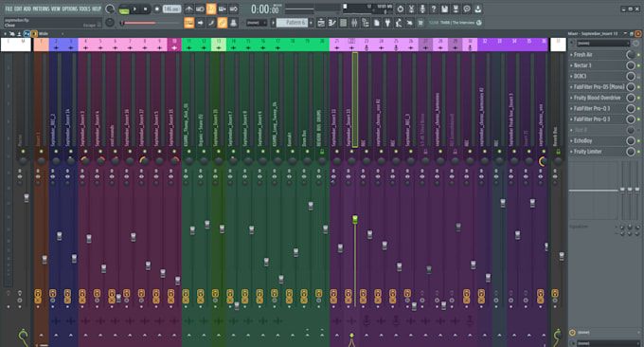The width and height of the screenshot is (644, 347).
Task: Open the TOOLS menu
Action: 84,9
